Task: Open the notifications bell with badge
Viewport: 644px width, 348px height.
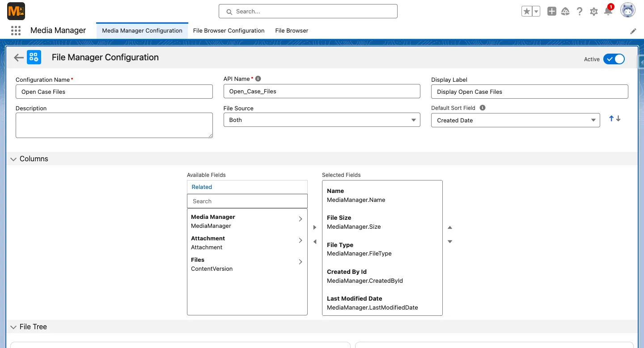Action: click(608, 11)
